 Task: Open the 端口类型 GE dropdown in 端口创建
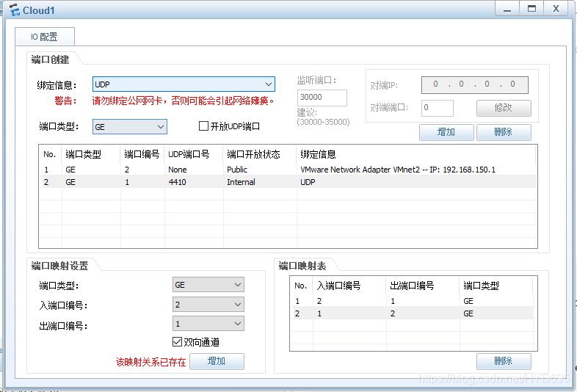[129, 126]
